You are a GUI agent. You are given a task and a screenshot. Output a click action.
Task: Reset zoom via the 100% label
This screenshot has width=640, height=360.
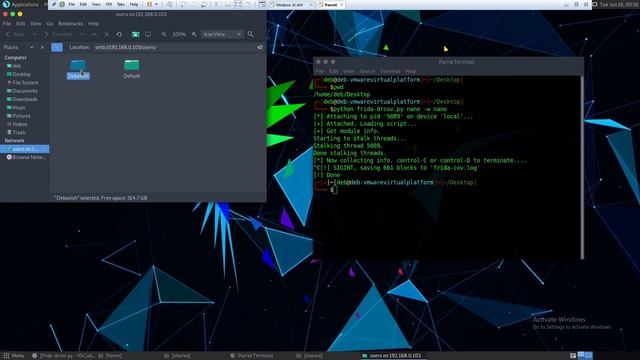pos(179,34)
